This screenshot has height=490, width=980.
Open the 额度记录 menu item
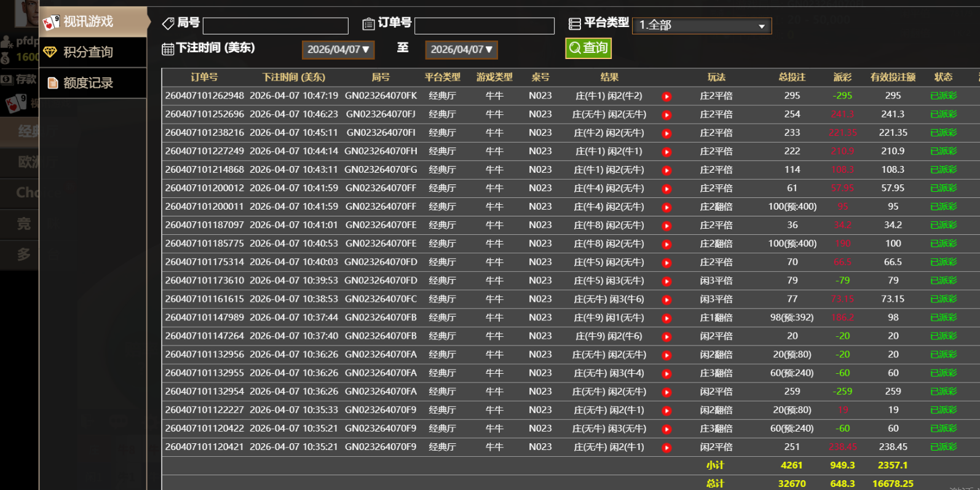(x=88, y=83)
